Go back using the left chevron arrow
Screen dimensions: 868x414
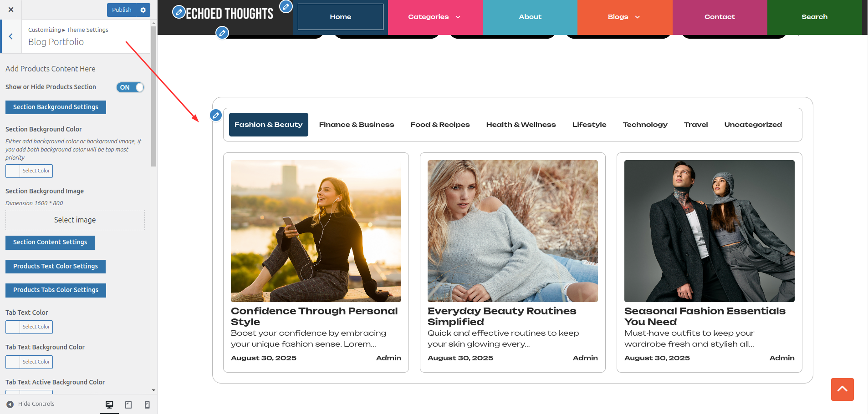pos(11,36)
